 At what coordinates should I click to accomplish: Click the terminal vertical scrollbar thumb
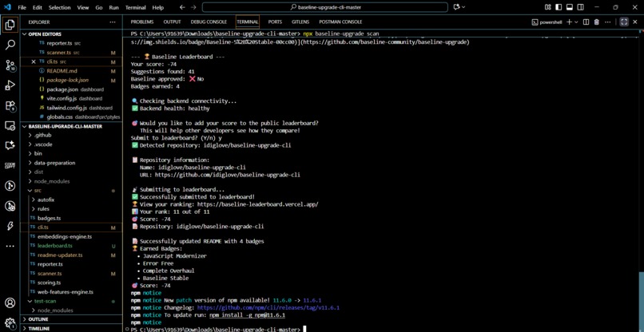click(642, 299)
